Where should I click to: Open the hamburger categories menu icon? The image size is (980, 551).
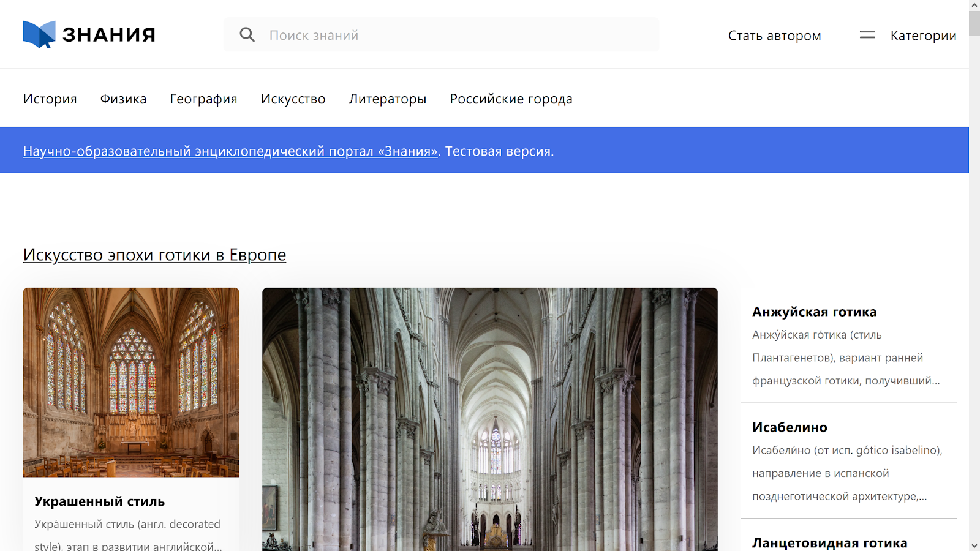(x=867, y=35)
